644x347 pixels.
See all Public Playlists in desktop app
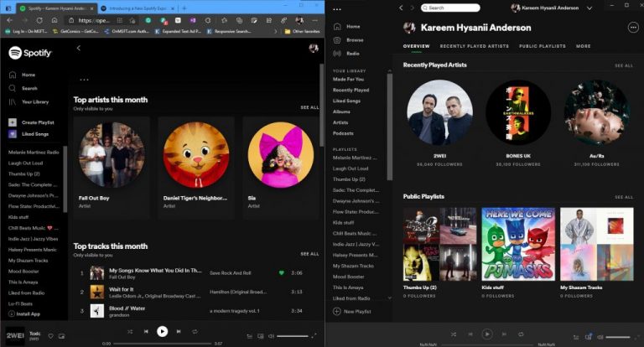[624, 197]
